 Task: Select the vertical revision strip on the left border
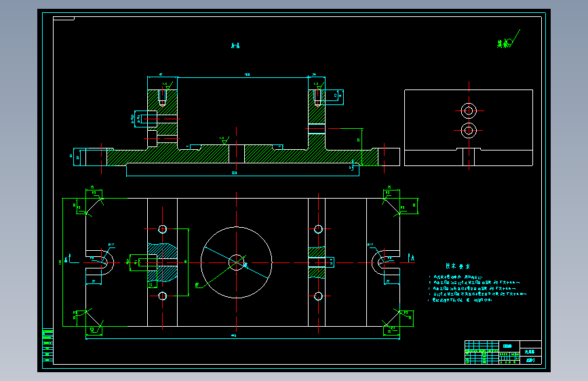click(x=47, y=345)
